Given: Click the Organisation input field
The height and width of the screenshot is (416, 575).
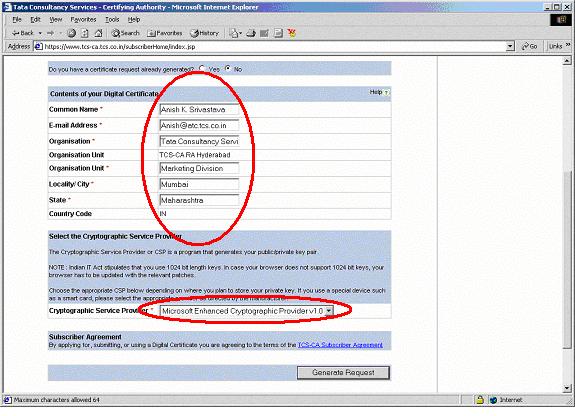Looking at the screenshot, I should 199,141.
